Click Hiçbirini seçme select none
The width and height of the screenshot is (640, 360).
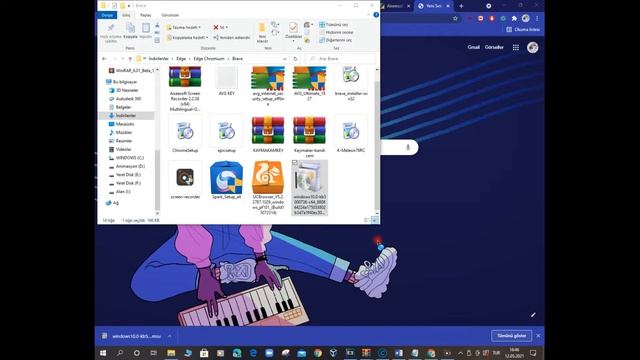[x=336, y=32]
